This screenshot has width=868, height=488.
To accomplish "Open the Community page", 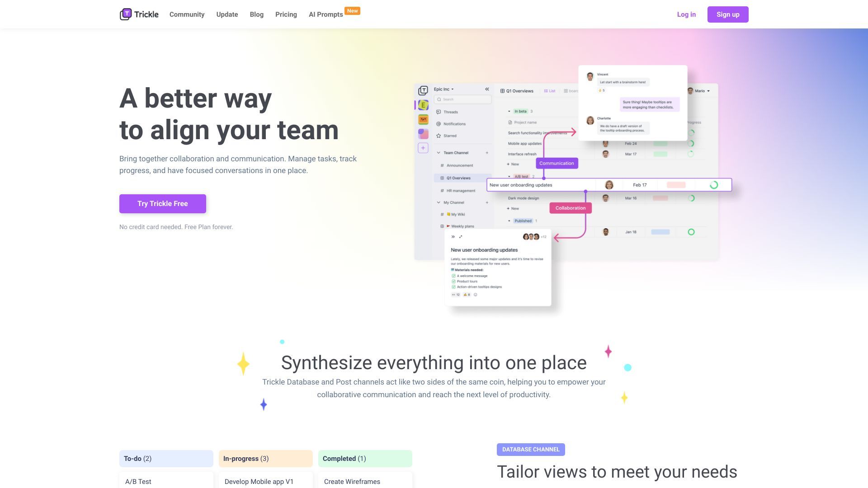I will (187, 14).
